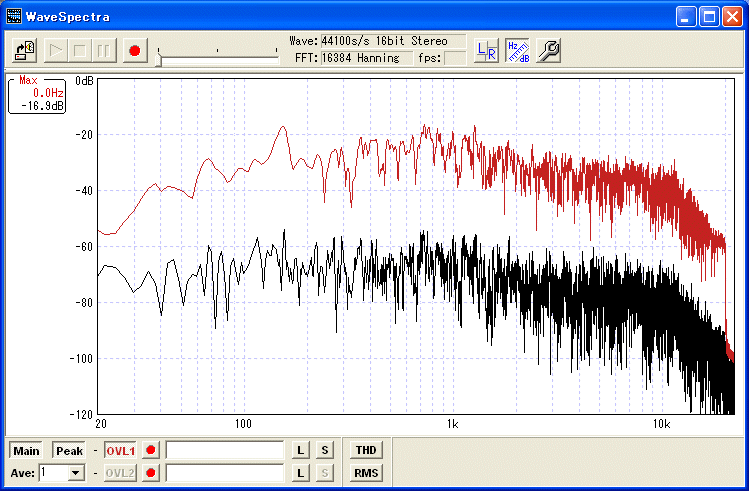Click the OVL1 overlay text field
This screenshot has width=749, height=491.
[x=225, y=451]
